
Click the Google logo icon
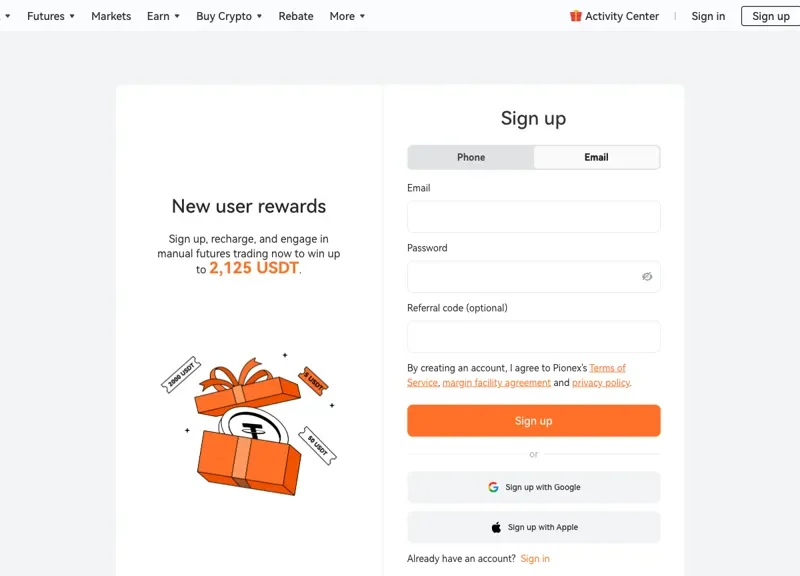[493, 487]
